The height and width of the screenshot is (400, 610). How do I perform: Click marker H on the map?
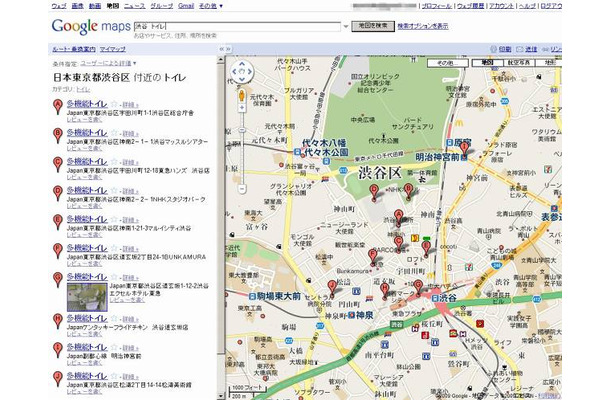click(x=385, y=292)
